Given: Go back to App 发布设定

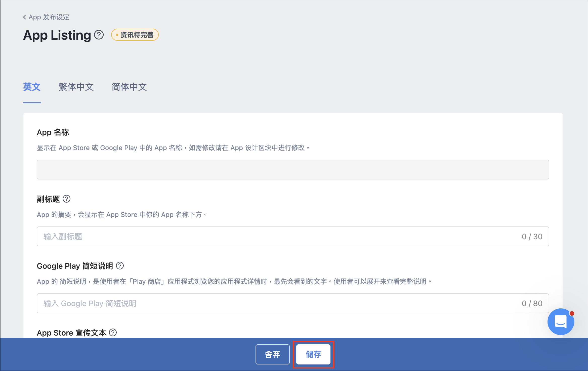Looking at the screenshot, I should [46, 17].
